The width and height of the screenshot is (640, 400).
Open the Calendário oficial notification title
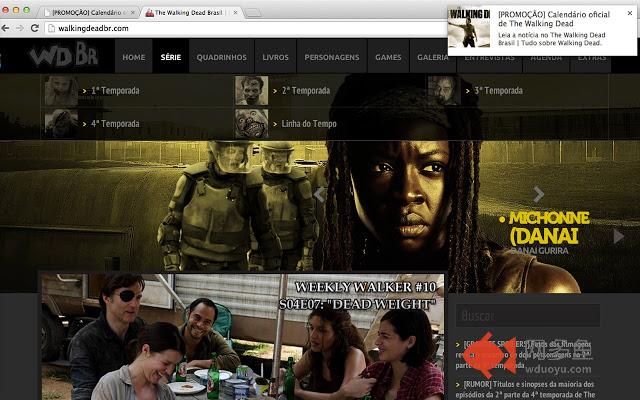pyautogui.click(x=554, y=19)
